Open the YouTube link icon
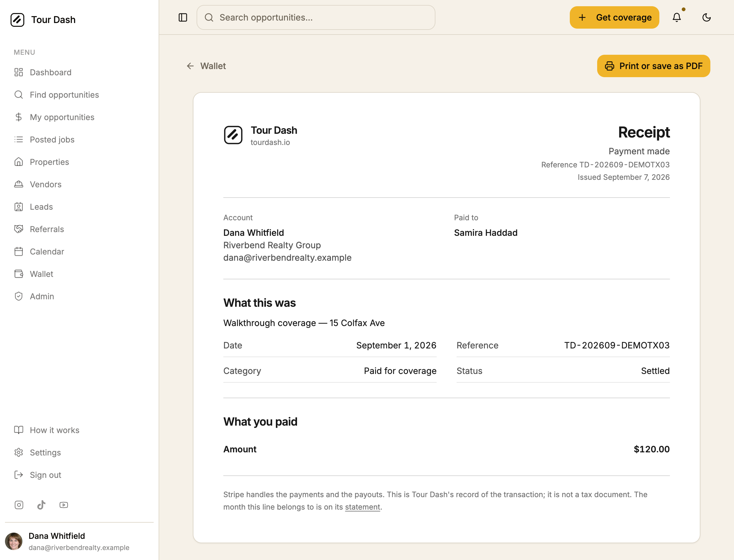The width and height of the screenshot is (734, 560). click(x=64, y=505)
